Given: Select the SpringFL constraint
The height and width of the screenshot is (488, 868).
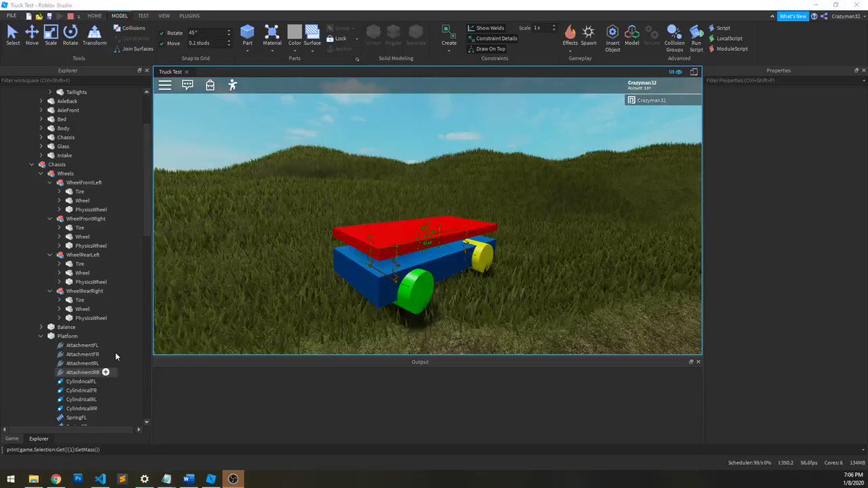Looking at the screenshot, I should point(76,418).
